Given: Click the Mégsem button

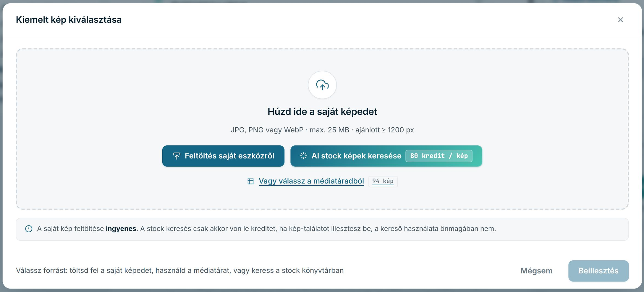Looking at the screenshot, I should (536, 271).
